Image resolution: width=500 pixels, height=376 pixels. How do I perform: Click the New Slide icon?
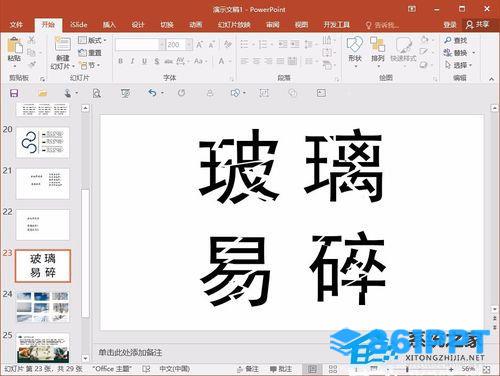point(63,45)
